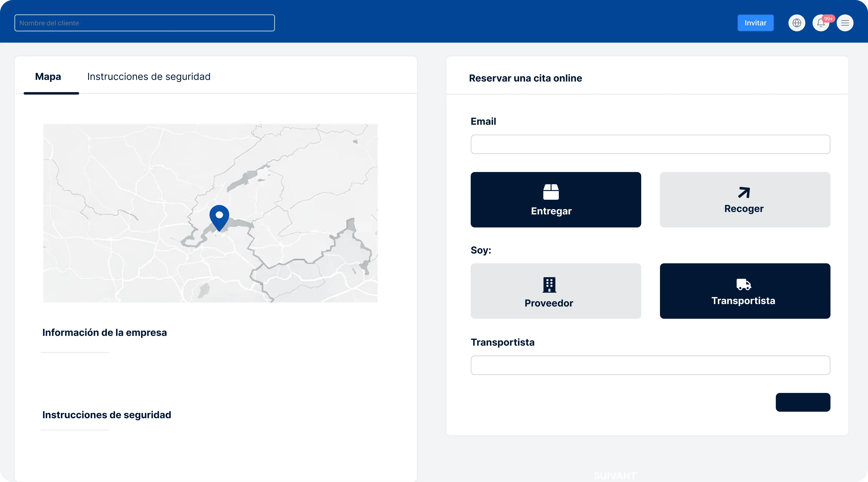Screen dimensions: 868x482
Task: Click the box icon above Entregar
Action: (551, 192)
